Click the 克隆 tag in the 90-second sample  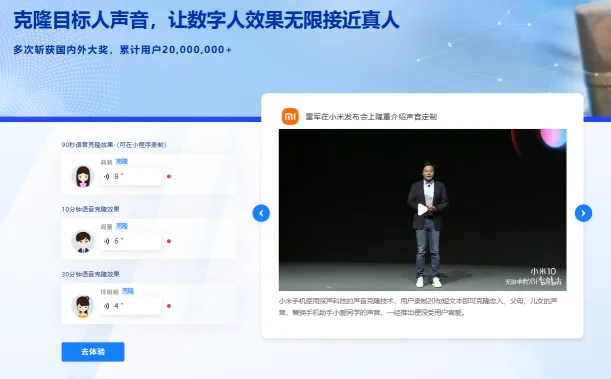(122, 161)
